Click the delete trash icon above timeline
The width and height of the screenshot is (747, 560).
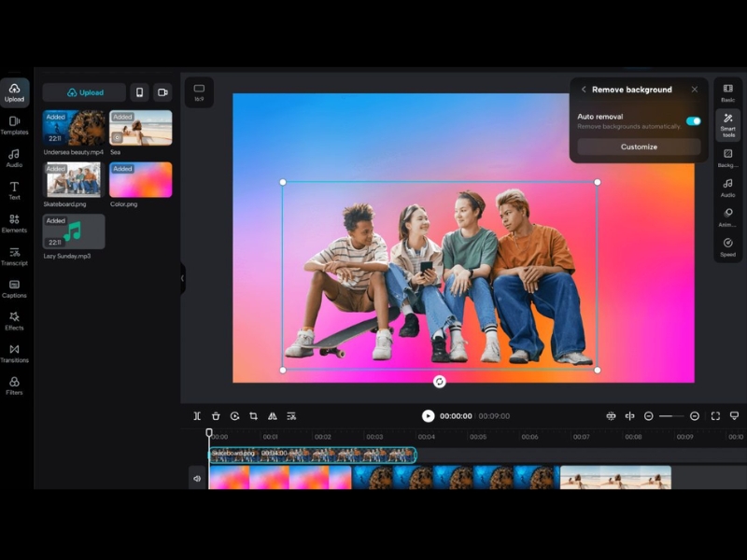tap(216, 416)
